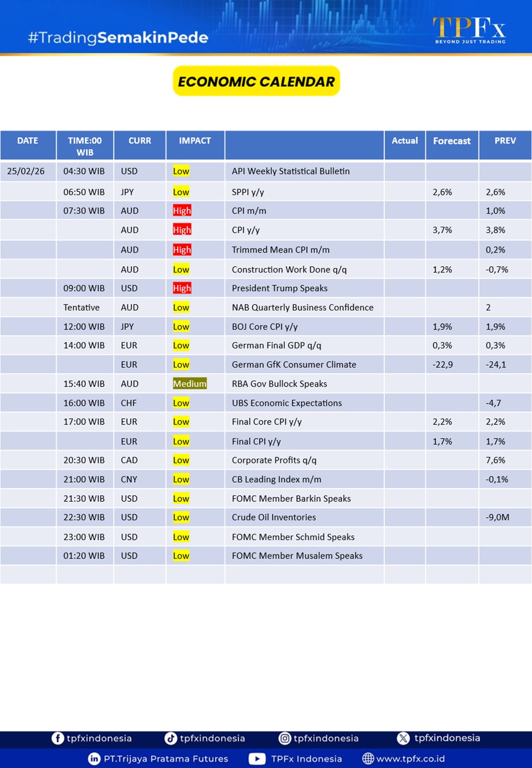Viewport: 532px width, 768px height.
Task: Click the X (Twitter) icon in footer
Action: [403, 738]
